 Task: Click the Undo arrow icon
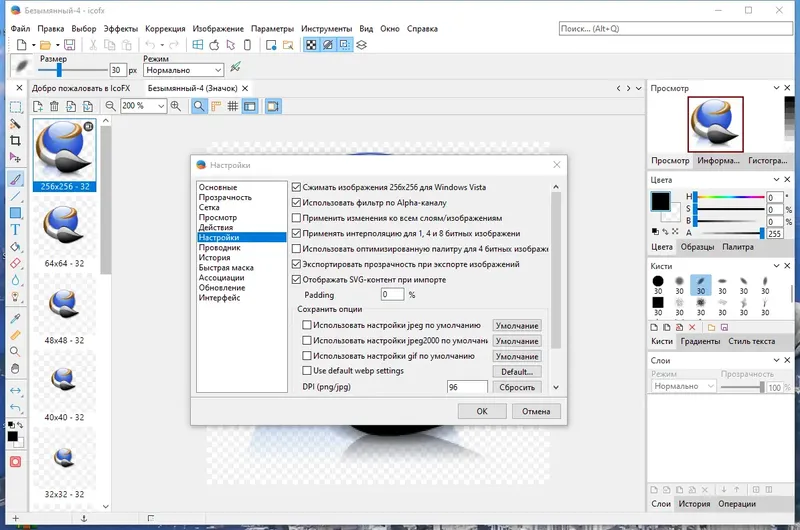click(150, 45)
